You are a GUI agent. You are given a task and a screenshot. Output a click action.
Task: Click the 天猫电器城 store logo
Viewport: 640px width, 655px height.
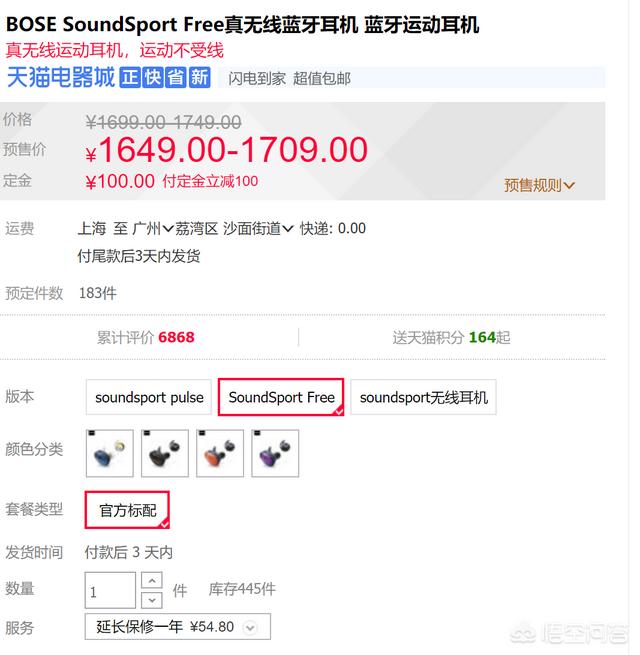61,78
